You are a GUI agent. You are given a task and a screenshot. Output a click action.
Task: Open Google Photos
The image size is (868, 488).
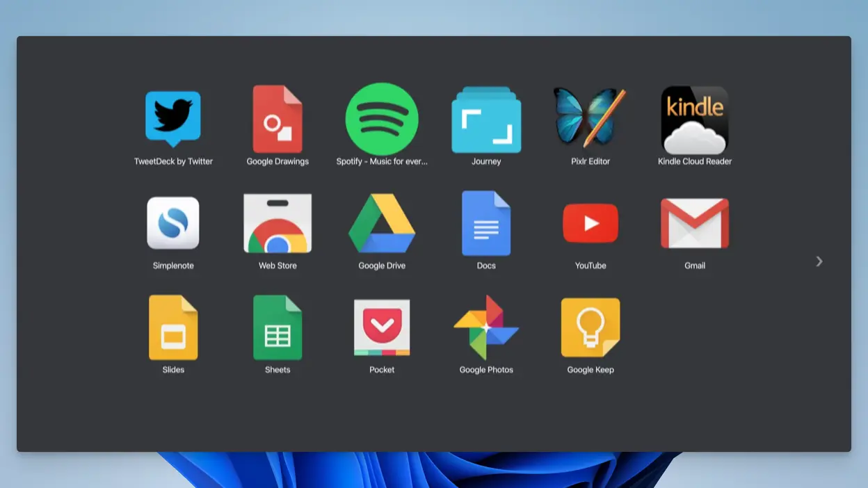pos(486,327)
